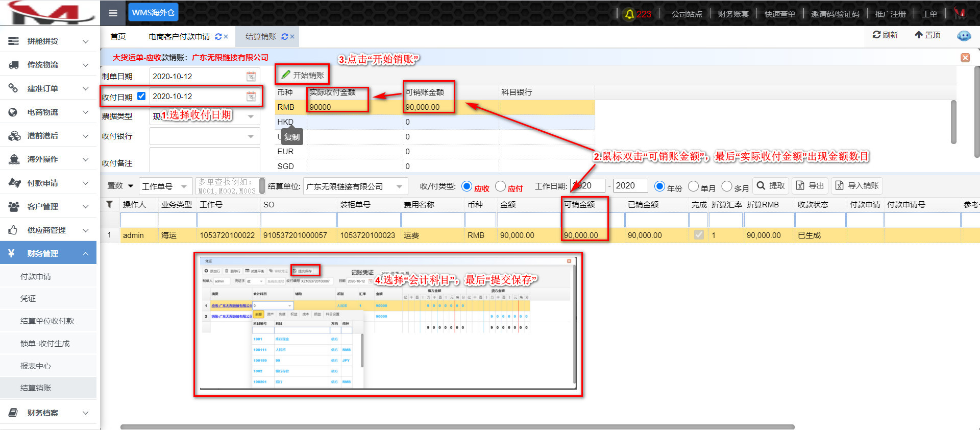
Task: Click the horizontal scrollbar at bottom
Action: tap(457, 426)
